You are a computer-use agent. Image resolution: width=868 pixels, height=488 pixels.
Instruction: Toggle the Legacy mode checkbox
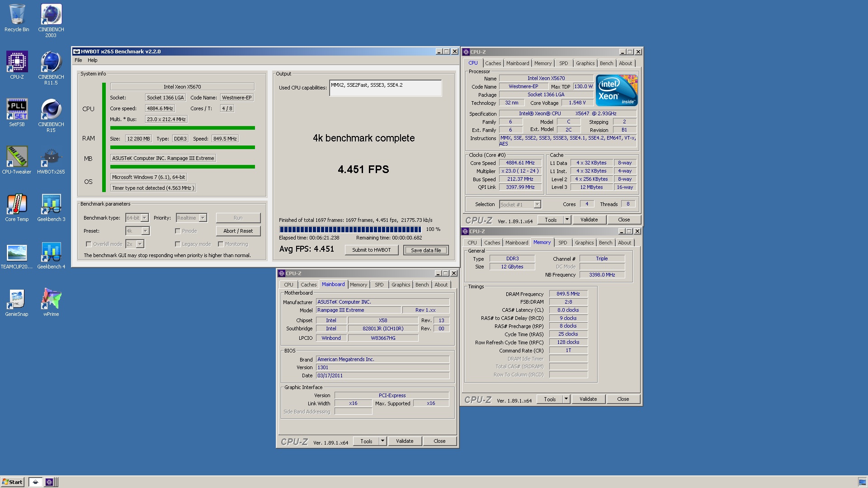[x=178, y=244]
